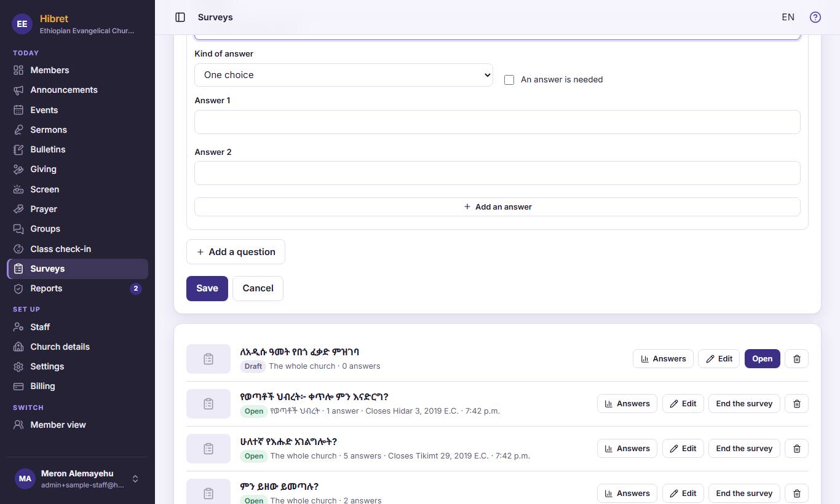Edit the የወጣቶች ህብረት survey
This screenshot has height=504, width=840.
pos(683,404)
